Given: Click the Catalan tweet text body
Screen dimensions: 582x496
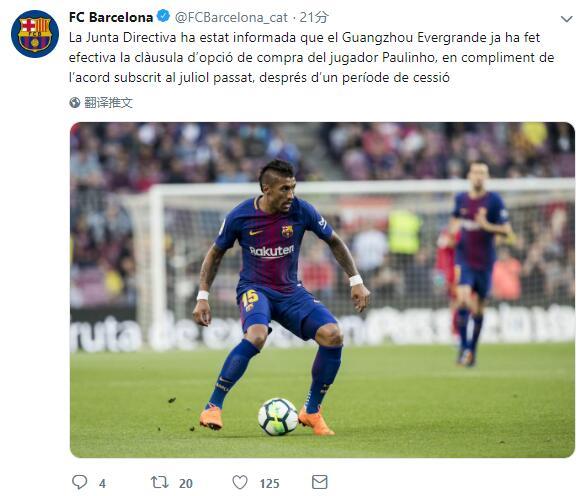Looking at the screenshot, I should (x=312, y=58).
